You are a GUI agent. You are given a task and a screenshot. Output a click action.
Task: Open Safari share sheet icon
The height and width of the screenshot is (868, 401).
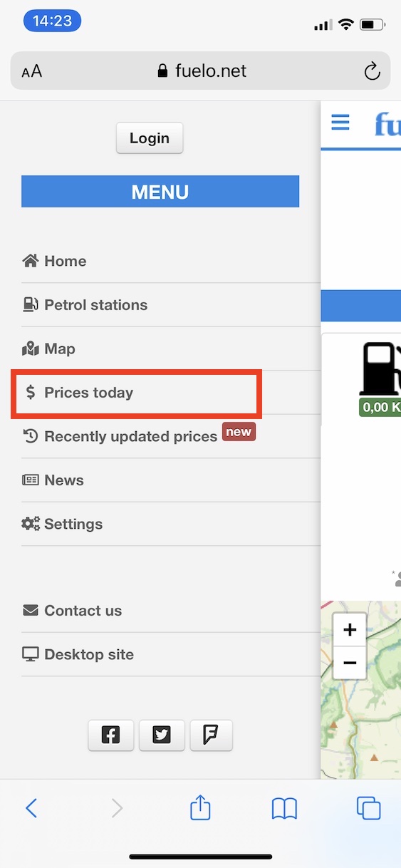pos(200,807)
